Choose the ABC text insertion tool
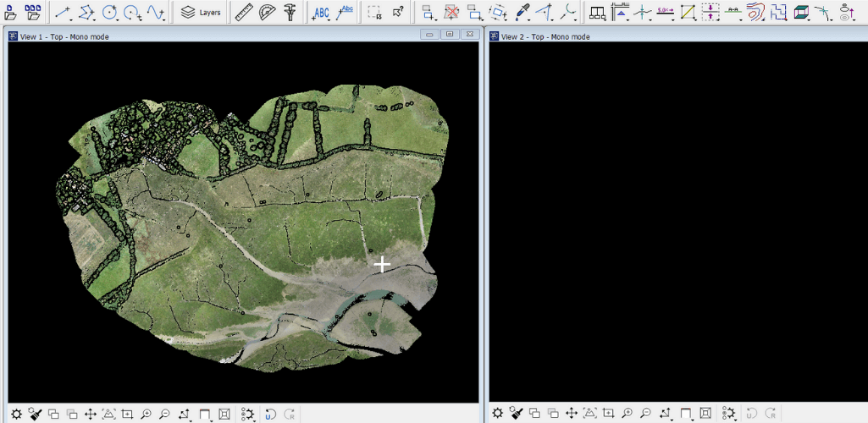This screenshot has height=423, width=868. point(321,13)
